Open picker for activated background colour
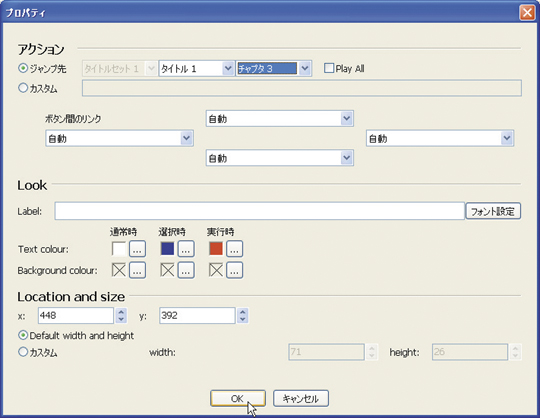The image size is (540, 418). tap(235, 270)
